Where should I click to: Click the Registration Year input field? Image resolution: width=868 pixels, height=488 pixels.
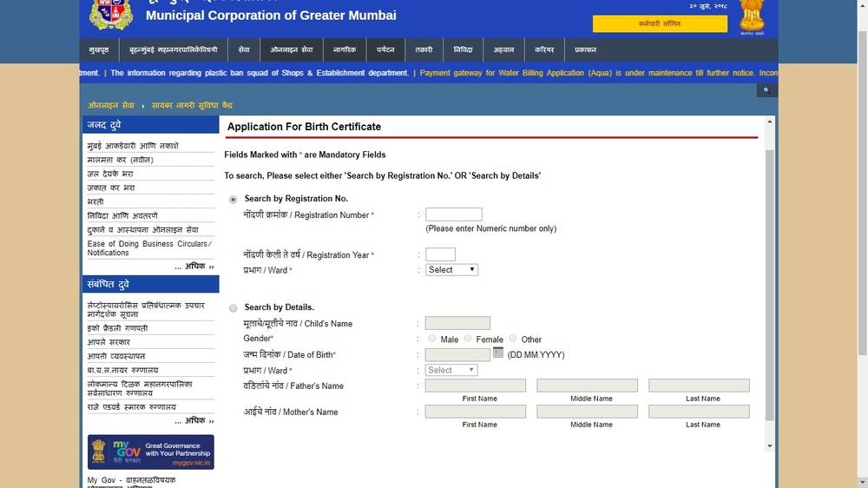coord(441,254)
